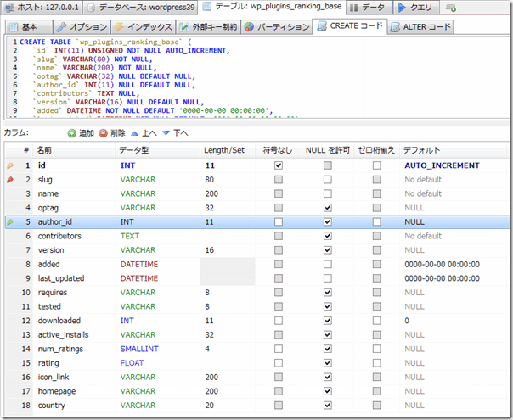Click the ゼロ桁揃え column header
This screenshot has height=420, width=513.
click(x=376, y=150)
